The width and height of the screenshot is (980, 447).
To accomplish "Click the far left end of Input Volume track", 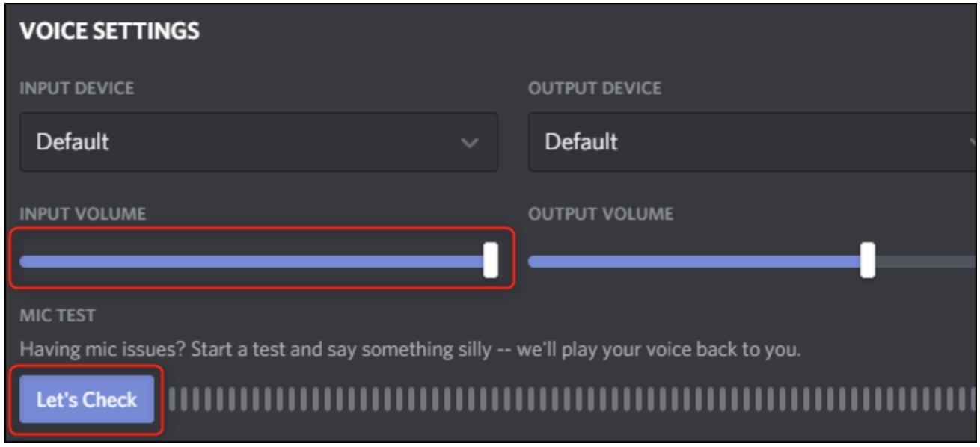I will coord(24,262).
